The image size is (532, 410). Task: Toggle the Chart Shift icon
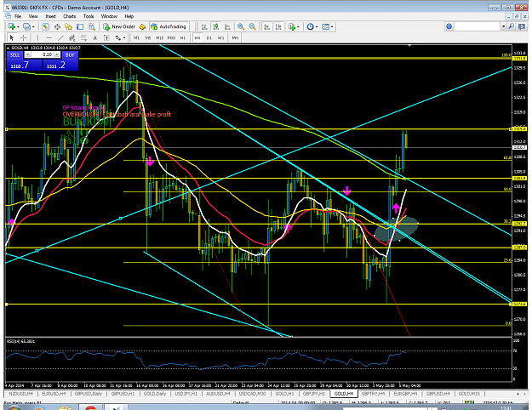coord(278,26)
